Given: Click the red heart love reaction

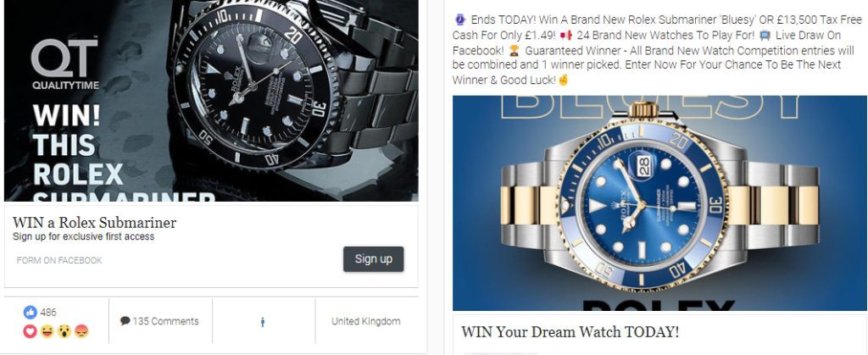Looking at the screenshot, I should [30, 331].
